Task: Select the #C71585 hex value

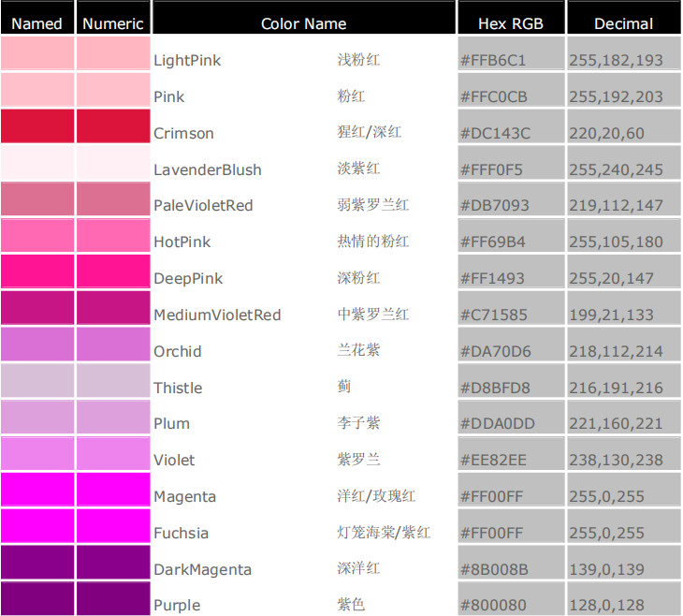Action: tap(494, 315)
